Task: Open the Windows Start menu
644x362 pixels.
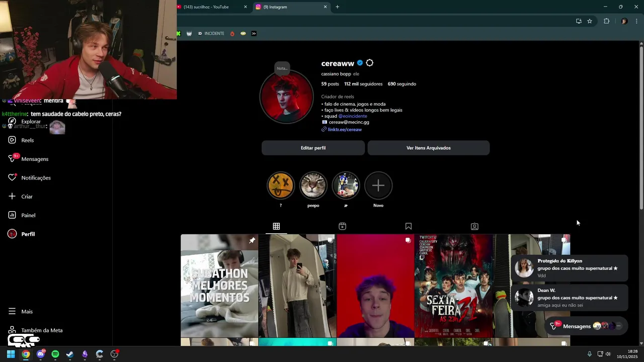Action: click(11, 354)
